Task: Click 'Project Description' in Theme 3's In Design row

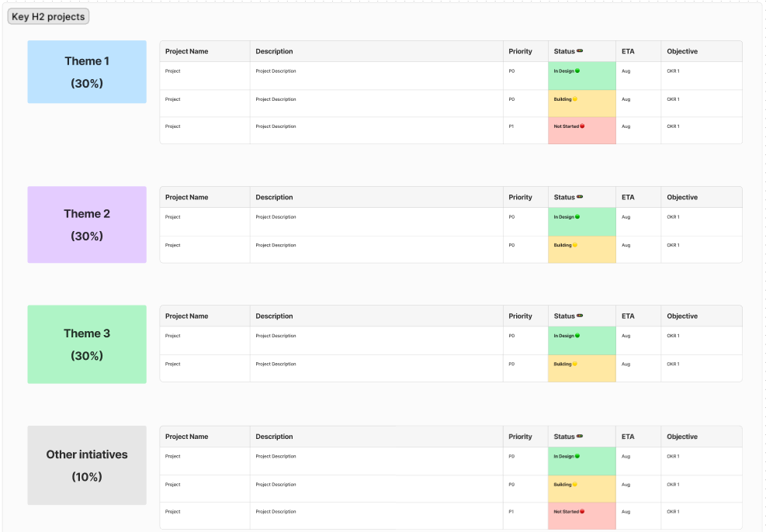Action: 276,336
